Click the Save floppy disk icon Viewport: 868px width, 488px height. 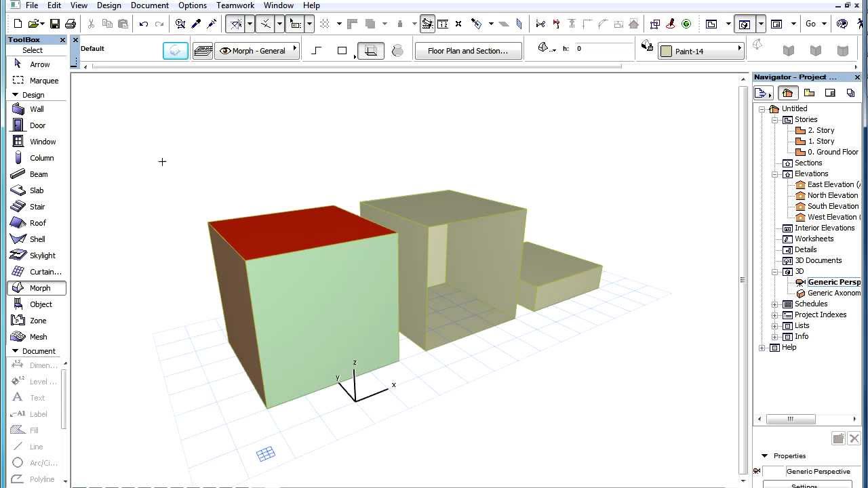[x=55, y=24]
